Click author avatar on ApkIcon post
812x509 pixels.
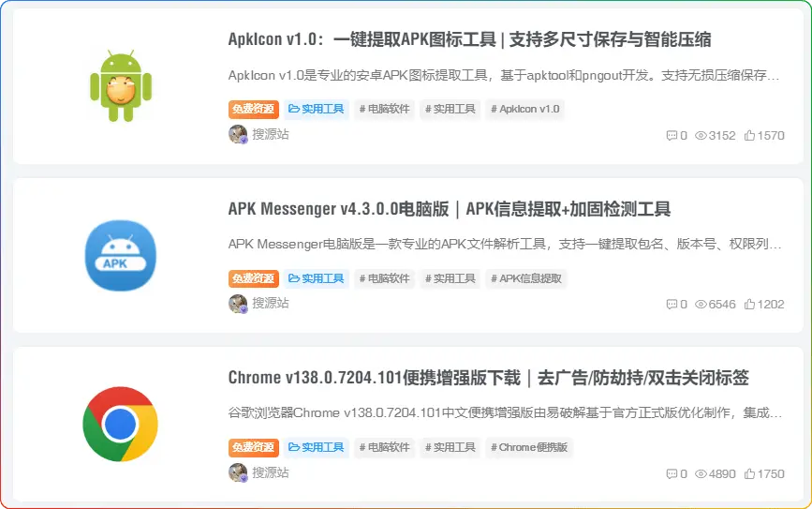[238, 134]
